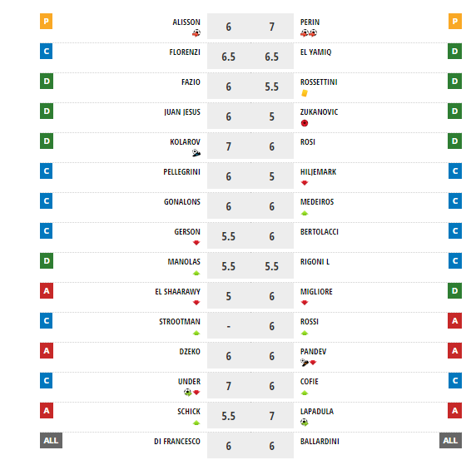This screenshot has height=460, width=476.
Task: Click the yellow card icon under Rossettini
Action: point(305,93)
